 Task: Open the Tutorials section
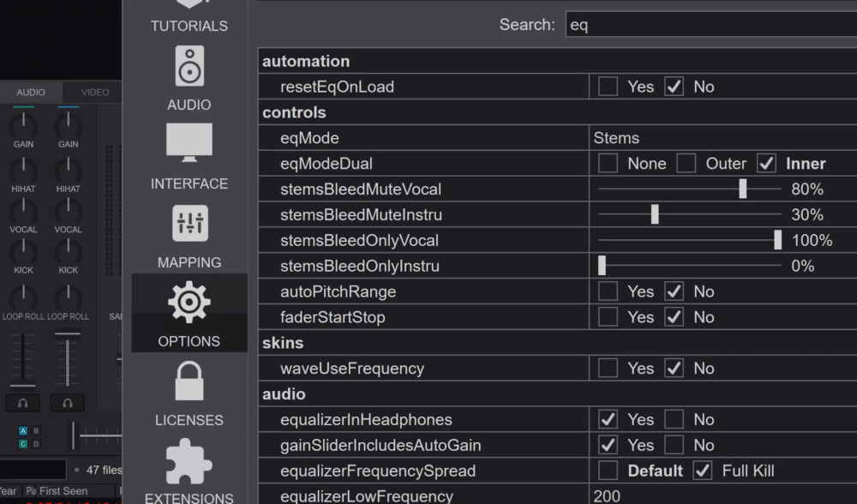189,17
